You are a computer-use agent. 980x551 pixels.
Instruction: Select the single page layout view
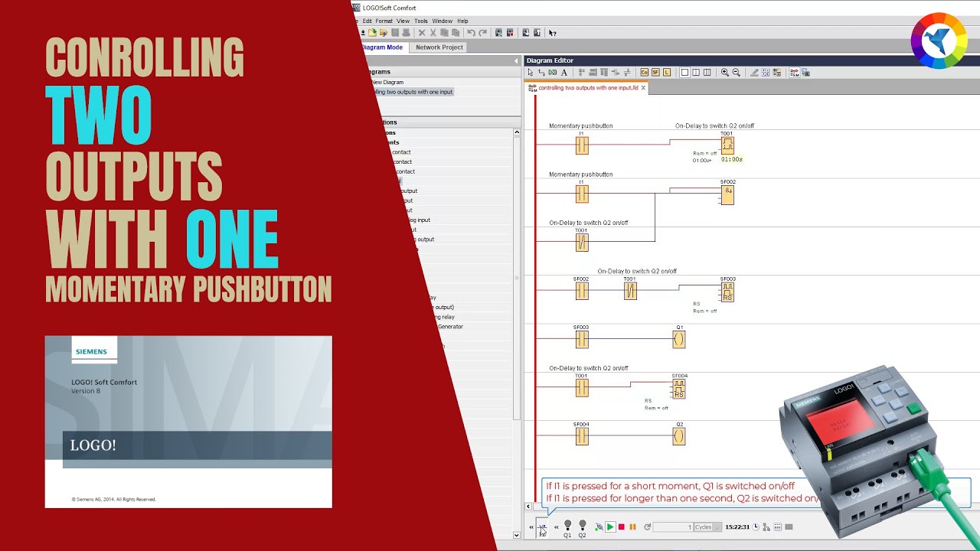coord(684,73)
